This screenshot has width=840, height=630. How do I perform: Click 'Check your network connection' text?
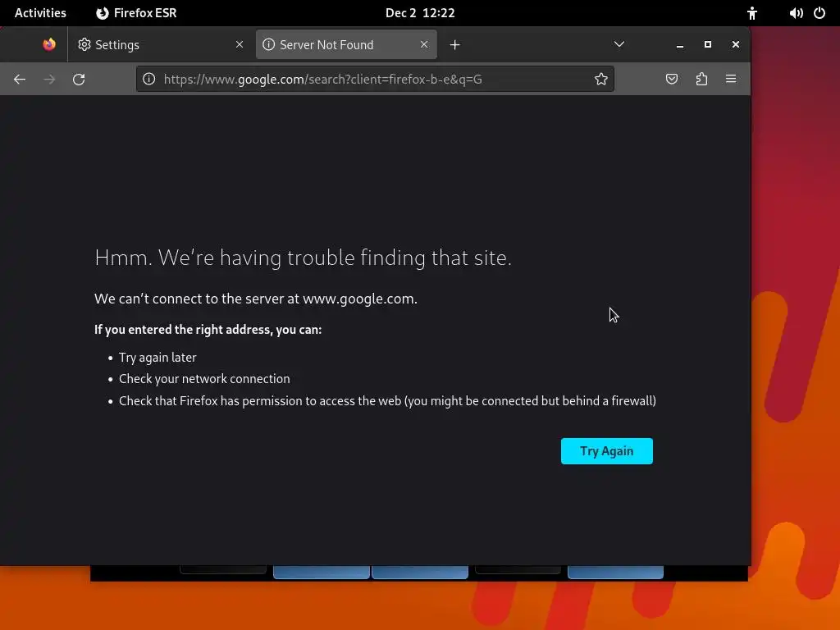pyautogui.click(x=204, y=379)
